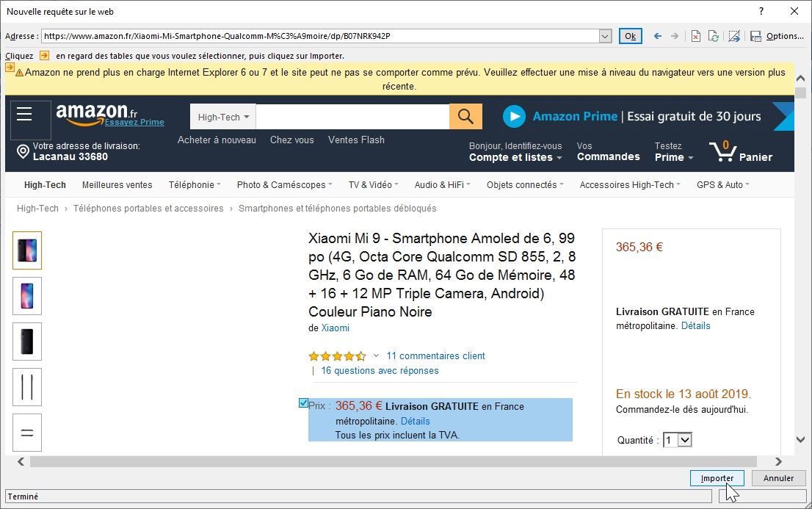The width and height of the screenshot is (812, 509).
Task: Click the vertical scrollbar up arrow
Action: 800,79
